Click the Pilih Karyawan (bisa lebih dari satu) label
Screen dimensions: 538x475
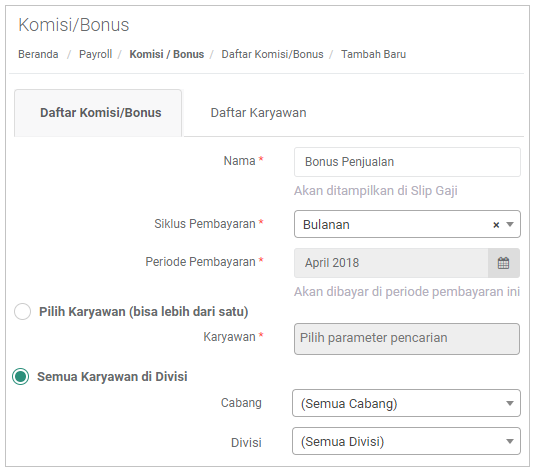[x=143, y=312]
